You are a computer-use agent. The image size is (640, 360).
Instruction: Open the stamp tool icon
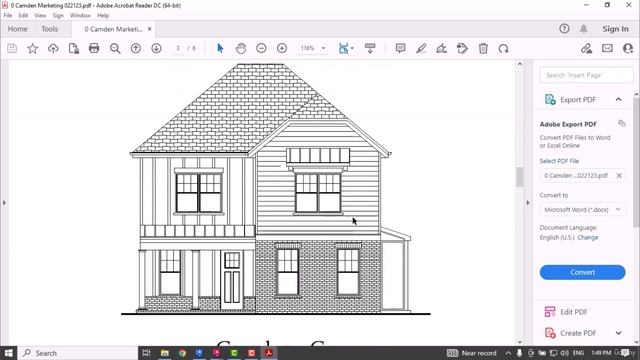[462, 48]
